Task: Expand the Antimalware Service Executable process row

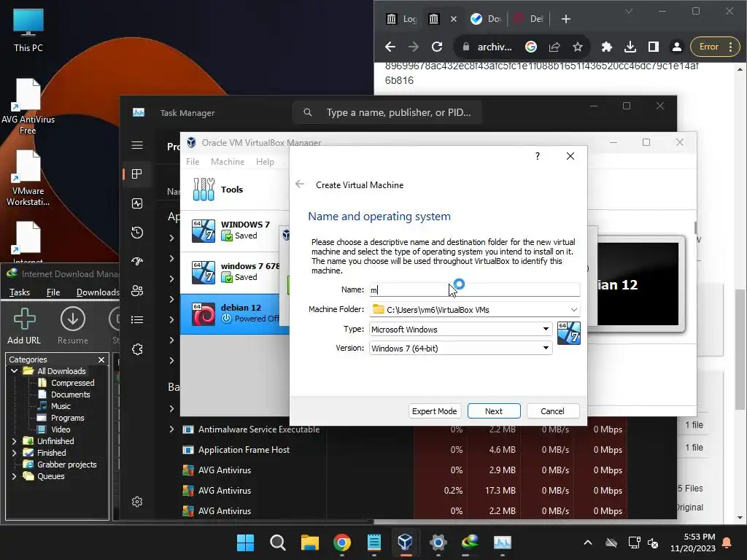Action: 171,429
